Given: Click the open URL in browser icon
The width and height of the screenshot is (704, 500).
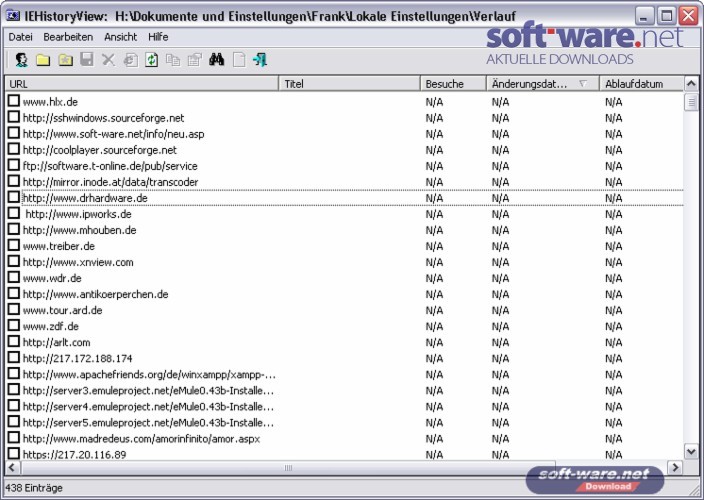Looking at the screenshot, I should [x=130, y=60].
